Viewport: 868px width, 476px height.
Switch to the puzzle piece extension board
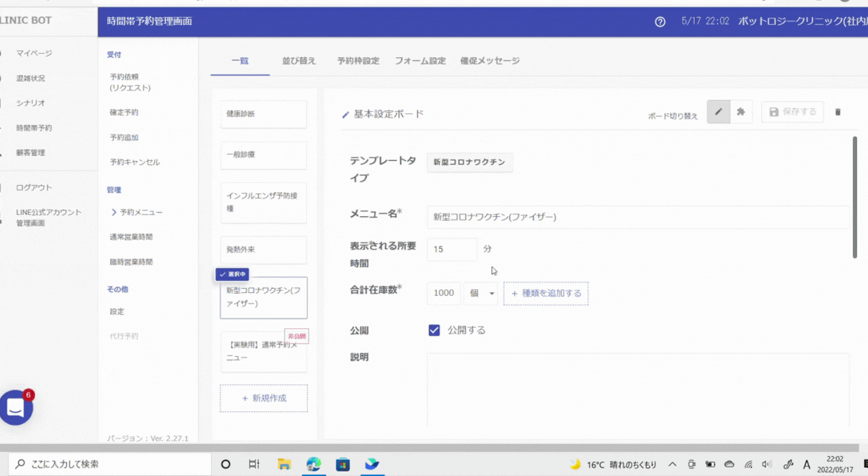(741, 112)
